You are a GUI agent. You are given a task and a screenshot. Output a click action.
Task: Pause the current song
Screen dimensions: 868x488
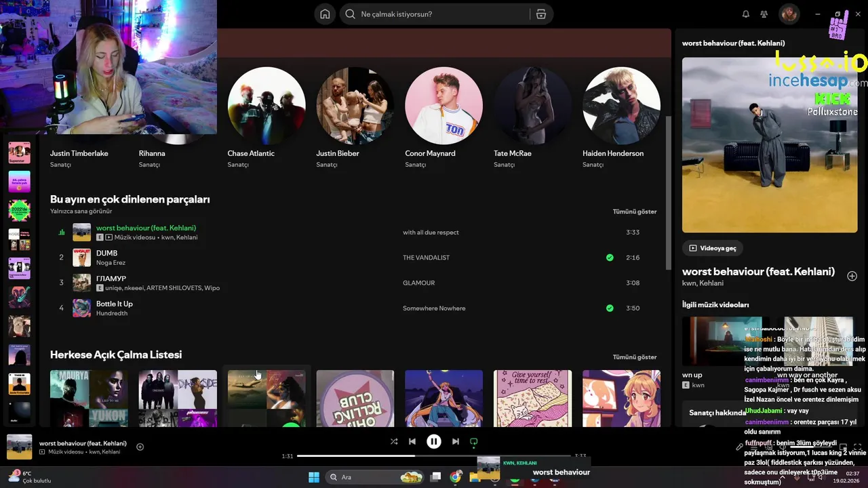pyautogui.click(x=434, y=441)
